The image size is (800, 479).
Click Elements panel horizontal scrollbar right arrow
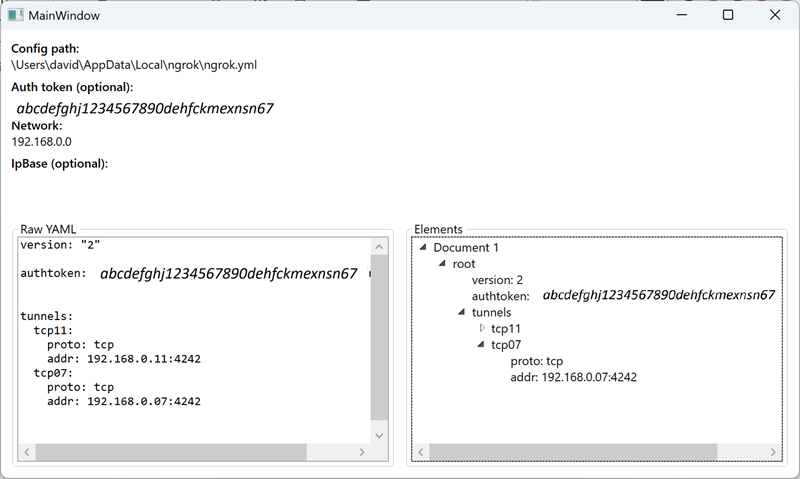772,452
